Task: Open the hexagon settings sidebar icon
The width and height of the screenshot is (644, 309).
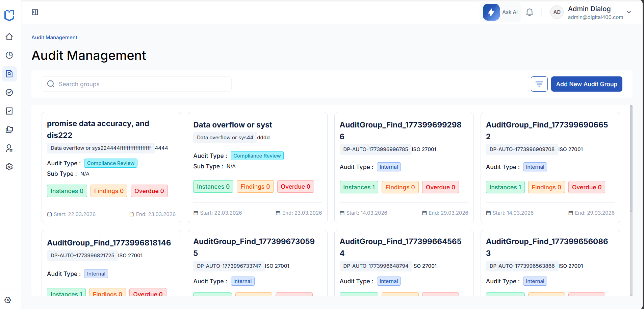Action: click(x=9, y=167)
